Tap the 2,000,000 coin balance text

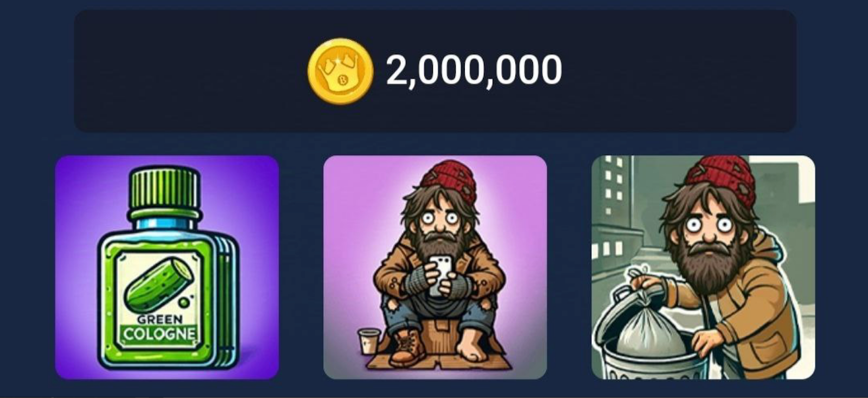coord(474,71)
